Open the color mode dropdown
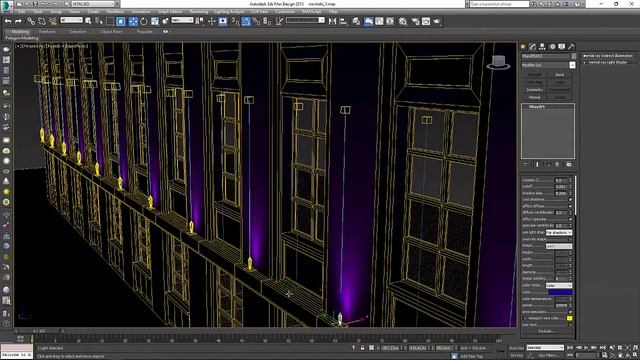Image resolution: width=640 pixels, height=360 pixels. click(x=559, y=285)
